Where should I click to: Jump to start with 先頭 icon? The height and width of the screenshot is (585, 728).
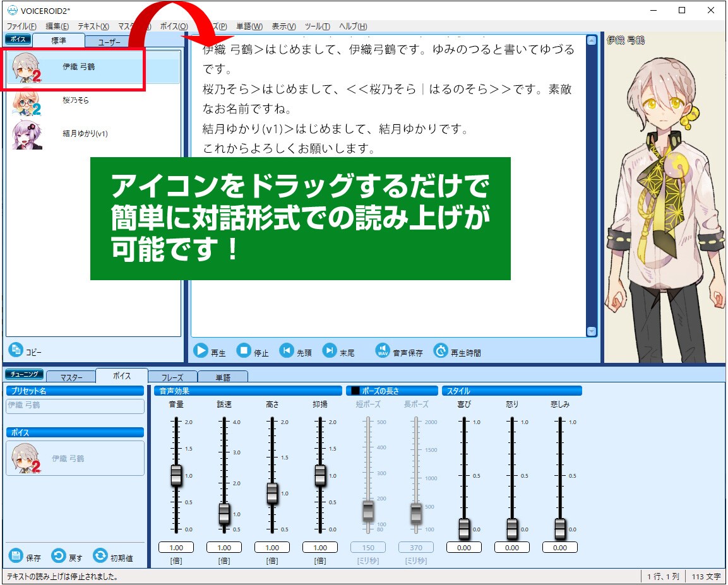point(287,351)
